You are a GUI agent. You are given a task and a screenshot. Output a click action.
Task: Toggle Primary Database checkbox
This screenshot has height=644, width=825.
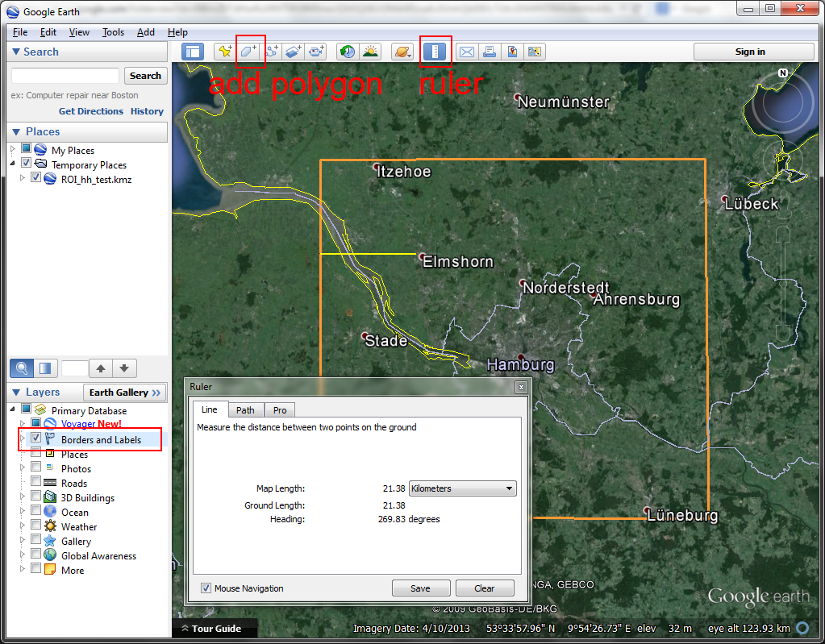pyautogui.click(x=26, y=409)
